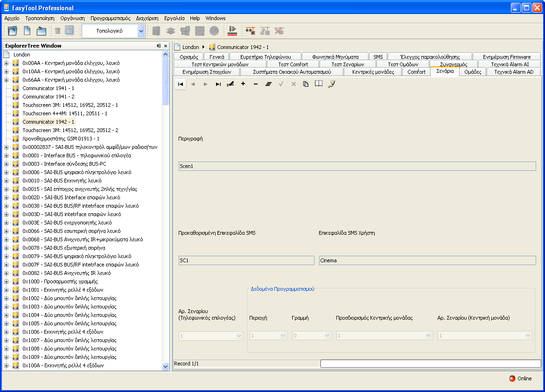Click the open book icon
545x392 pixels.
coord(319,84)
